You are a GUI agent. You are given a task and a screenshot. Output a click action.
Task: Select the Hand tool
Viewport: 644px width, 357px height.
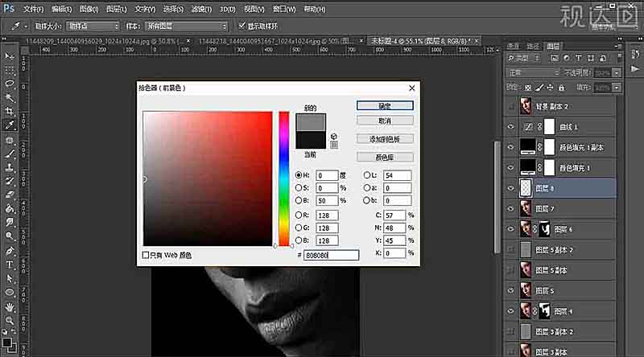click(x=10, y=307)
